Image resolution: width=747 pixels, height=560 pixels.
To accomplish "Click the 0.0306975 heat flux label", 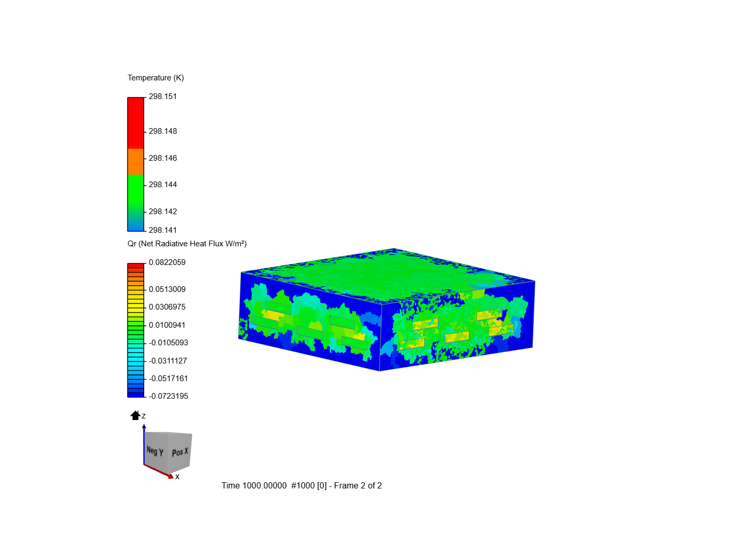I will 167,307.
